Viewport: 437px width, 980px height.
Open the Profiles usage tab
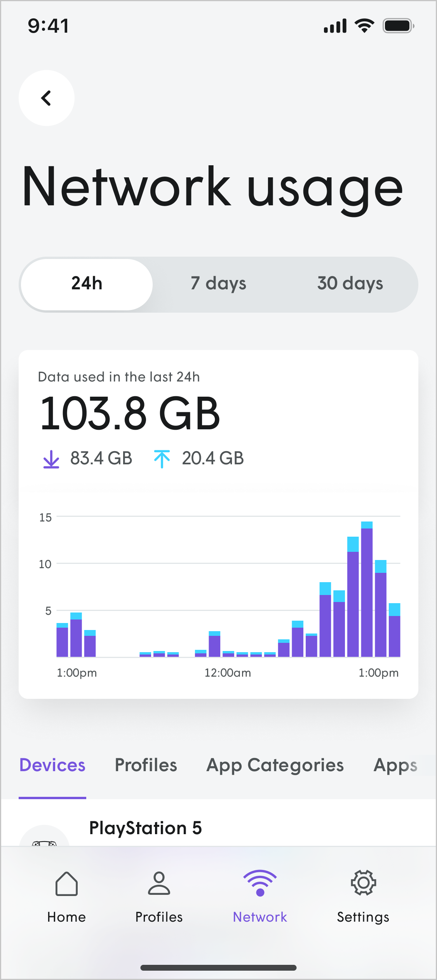[146, 765]
